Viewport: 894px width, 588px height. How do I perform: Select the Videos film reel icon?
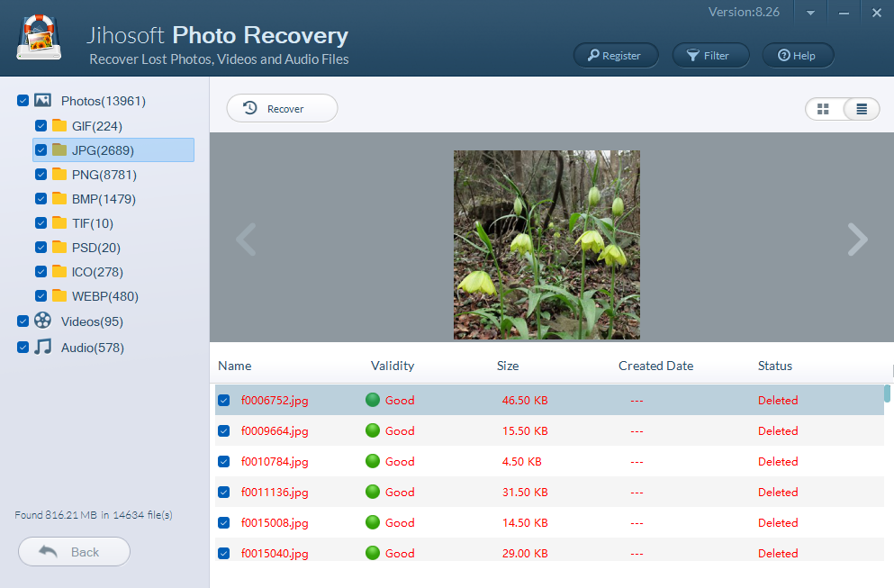click(42, 321)
